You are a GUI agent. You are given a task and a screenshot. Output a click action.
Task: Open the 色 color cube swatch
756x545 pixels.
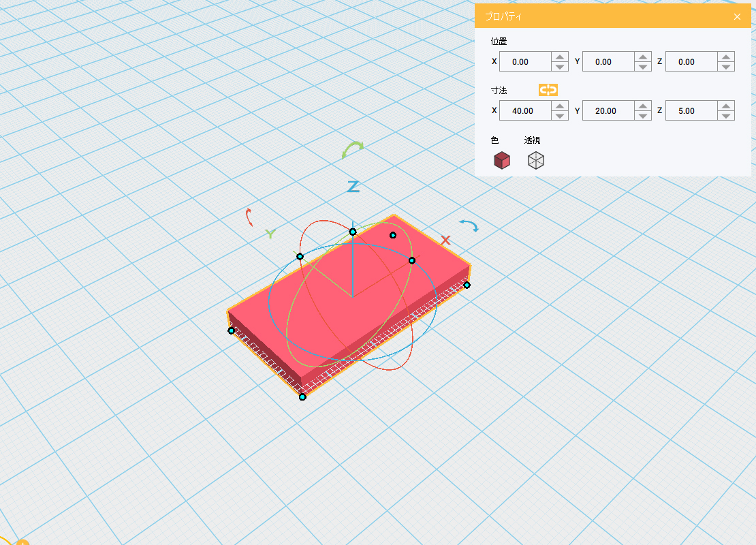click(x=502, y=161)
